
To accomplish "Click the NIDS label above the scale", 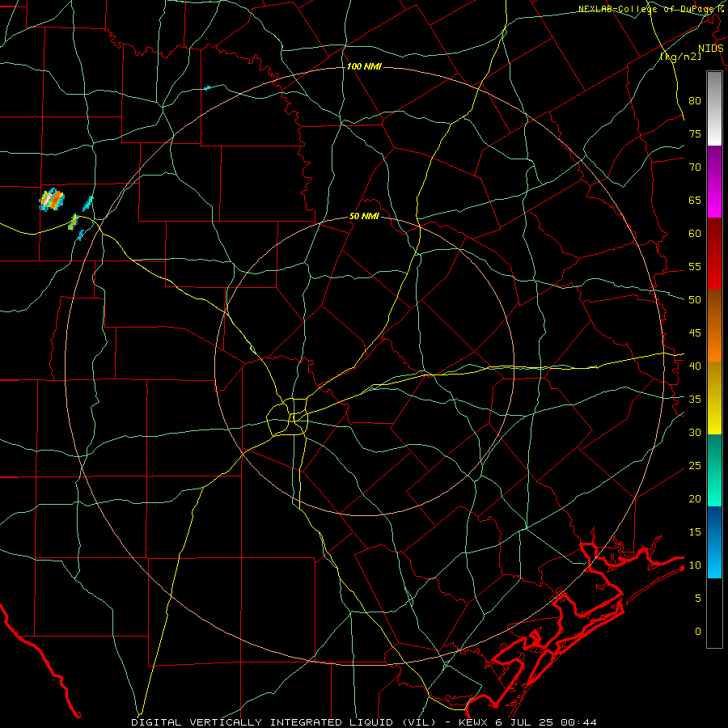I will [x=711, y=49].
